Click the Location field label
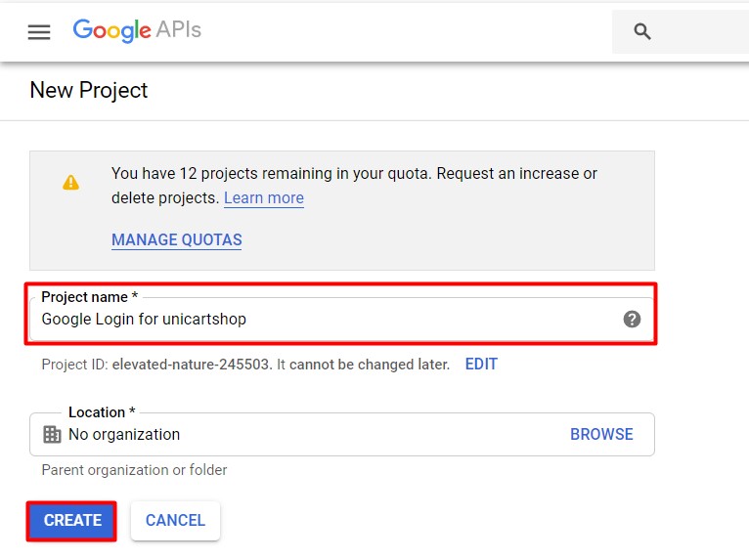 pos(102,412)
